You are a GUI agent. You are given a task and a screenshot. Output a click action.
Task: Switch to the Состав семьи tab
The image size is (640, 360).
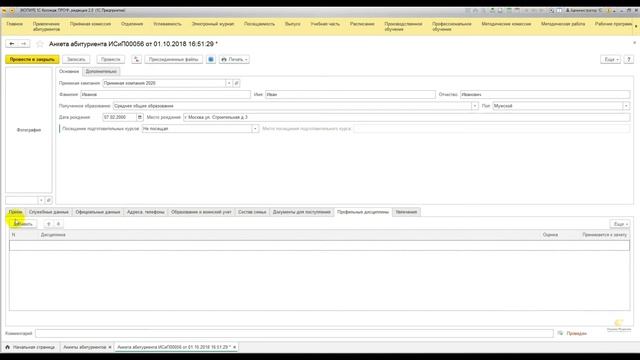(x=252, y=212)
